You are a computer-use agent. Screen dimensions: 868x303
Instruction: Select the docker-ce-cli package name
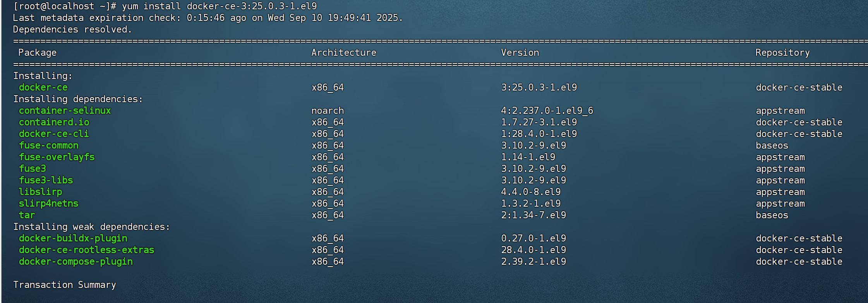tap(54, 134)
